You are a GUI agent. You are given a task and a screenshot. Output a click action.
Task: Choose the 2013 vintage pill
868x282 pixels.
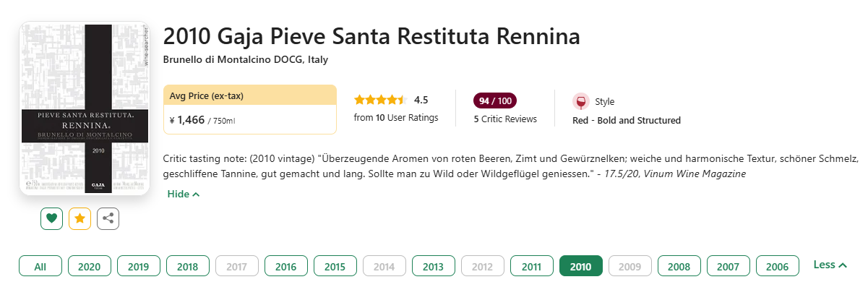click(x=434, y=267)
